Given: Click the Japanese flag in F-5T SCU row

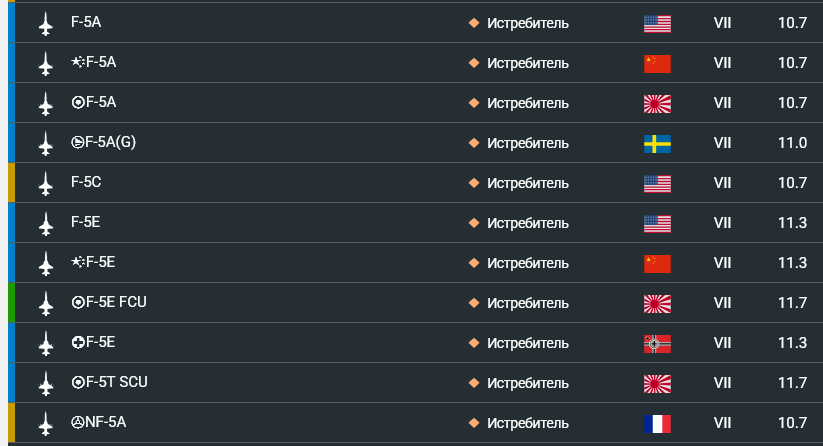Looking at the screenshot, I should 657,383.
